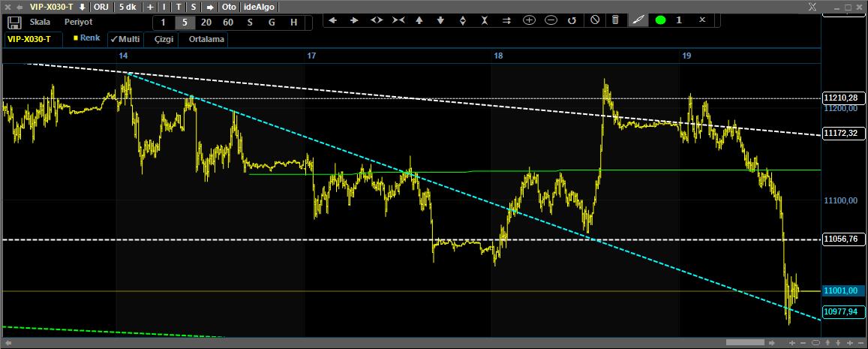The image size is (868, 349).
Task: Click the green color circle swatch
Action: pos(660,20)
